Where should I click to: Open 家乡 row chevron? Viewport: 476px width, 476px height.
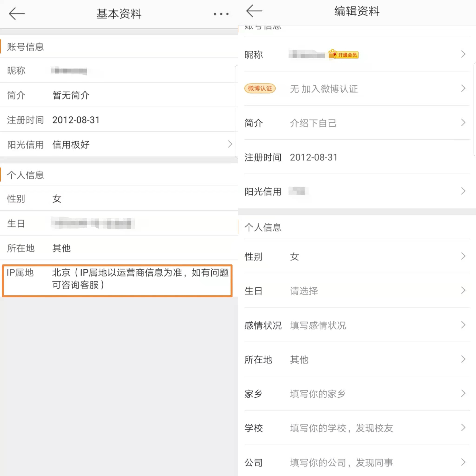[463, 394]
